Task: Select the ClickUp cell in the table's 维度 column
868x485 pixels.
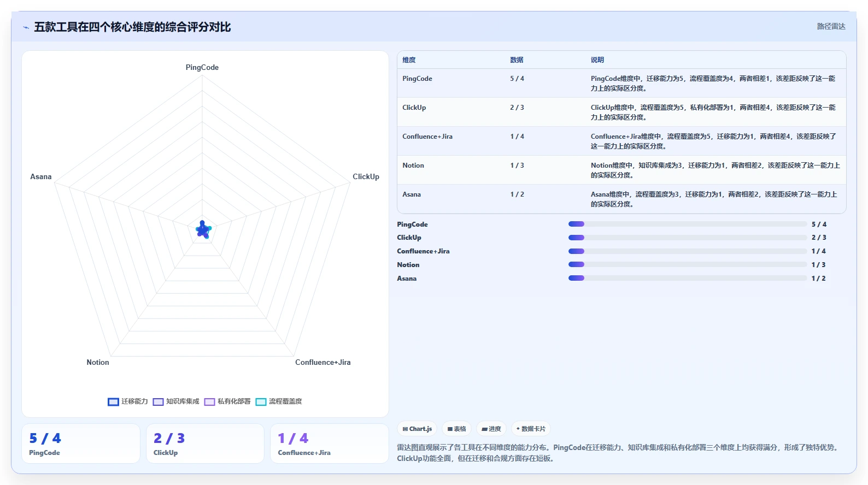Action: click(x=414, y=108)
